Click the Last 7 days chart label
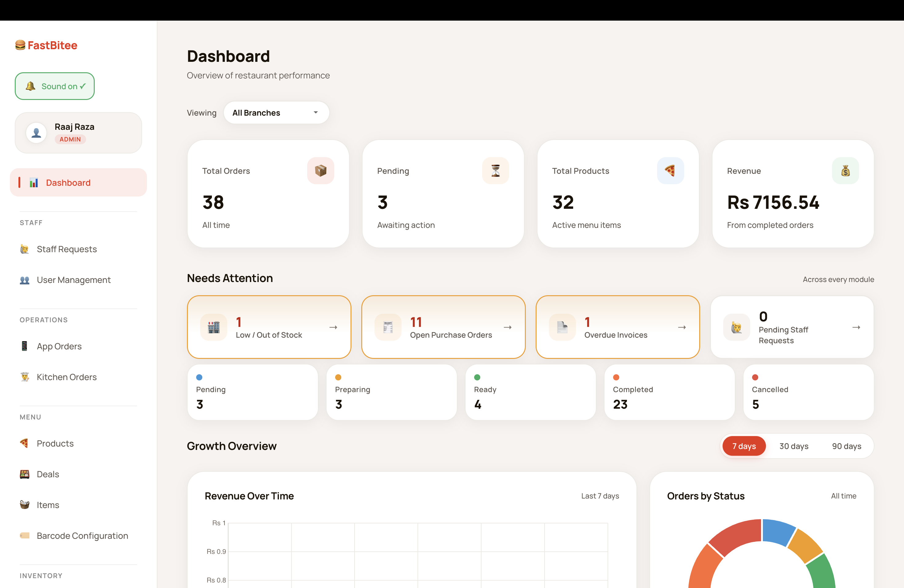 [600, 496]
